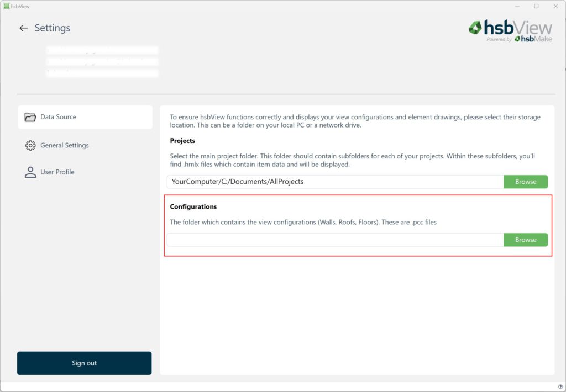Click the hsbView app icon in title bar
This screenshot has width=566, height=392.
click(6, 6)
